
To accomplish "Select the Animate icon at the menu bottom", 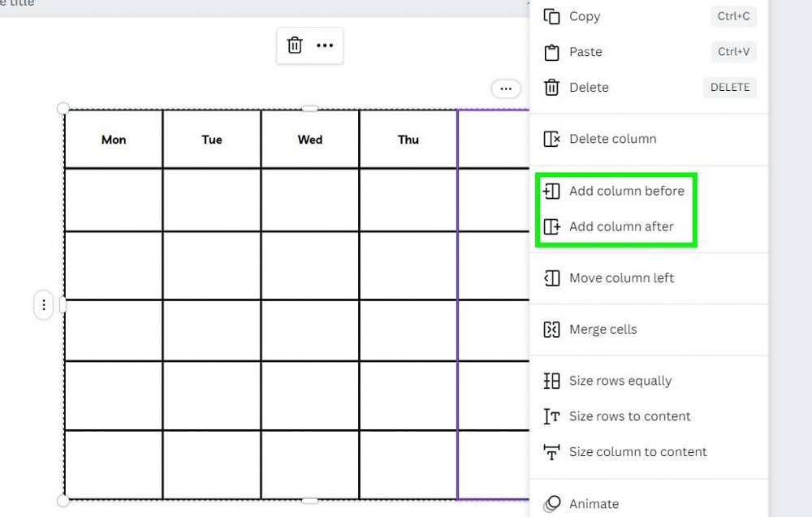I will (x=553, y=504).
